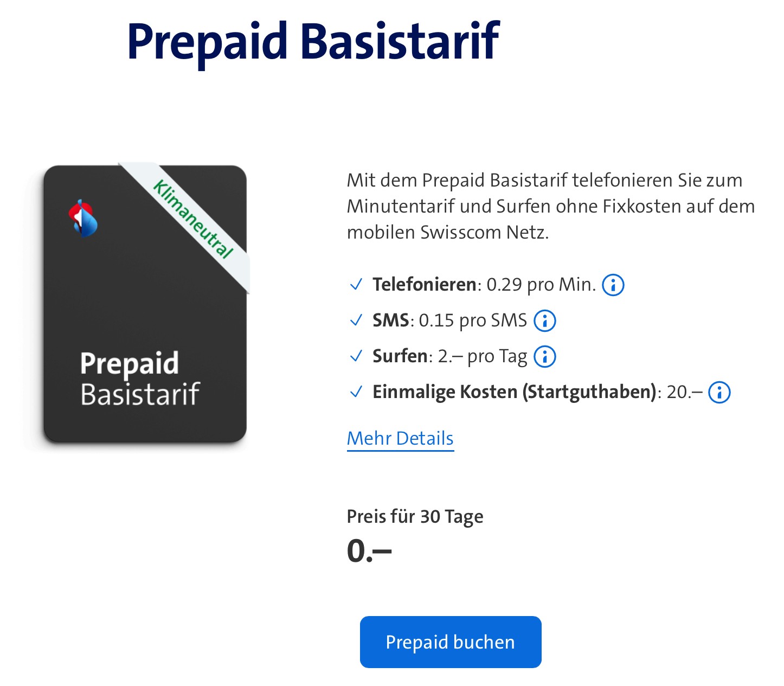Click checkmark before Surfen line
The image size is (784, 686).
(356, 356)
